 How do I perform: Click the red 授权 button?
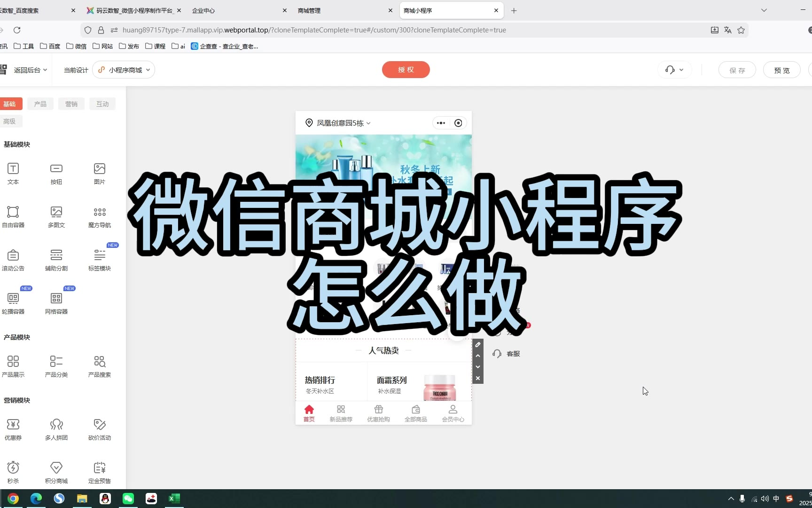(x=406, y=70)
